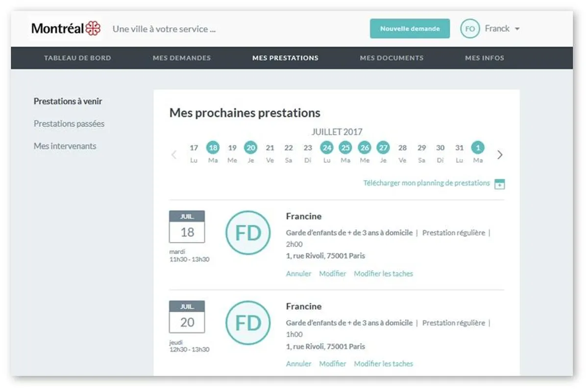
Task: Click the Juil. 20 date badge
Action: 187,317
